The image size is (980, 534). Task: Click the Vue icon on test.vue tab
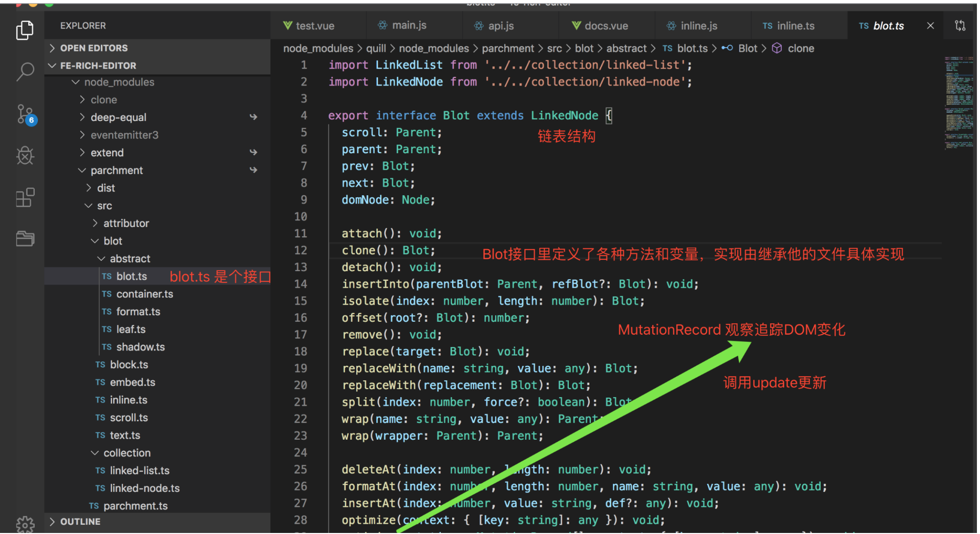pos(288,26)
